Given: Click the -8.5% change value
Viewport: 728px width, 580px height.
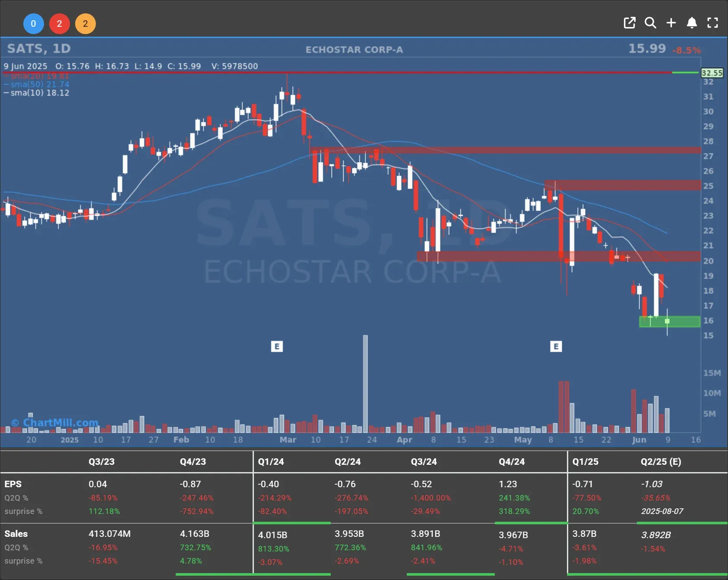Looking at the screenshot, I should (x=687, y=50).
